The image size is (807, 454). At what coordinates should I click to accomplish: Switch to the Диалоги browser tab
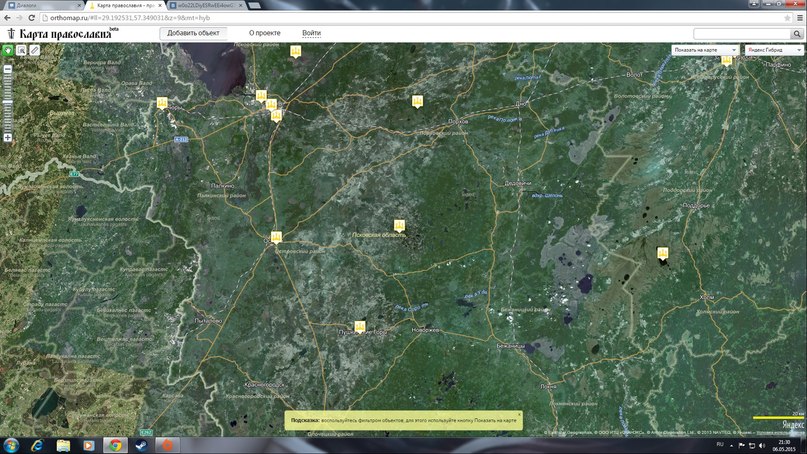coord(44,5)
